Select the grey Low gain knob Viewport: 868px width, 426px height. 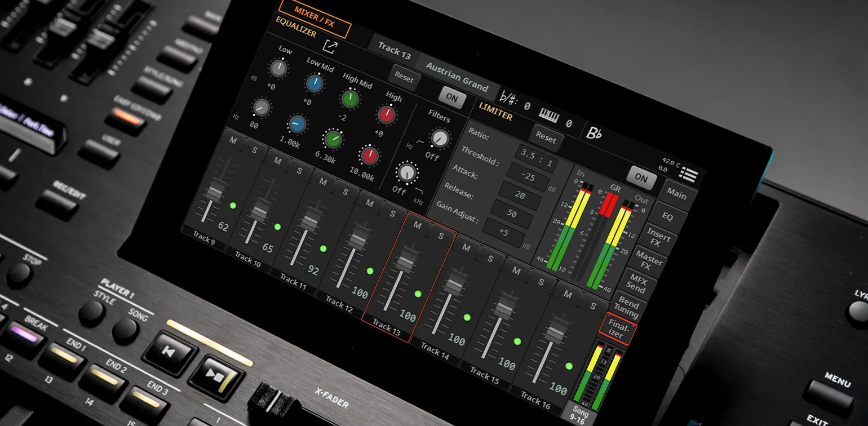click(x=278, y=68)
